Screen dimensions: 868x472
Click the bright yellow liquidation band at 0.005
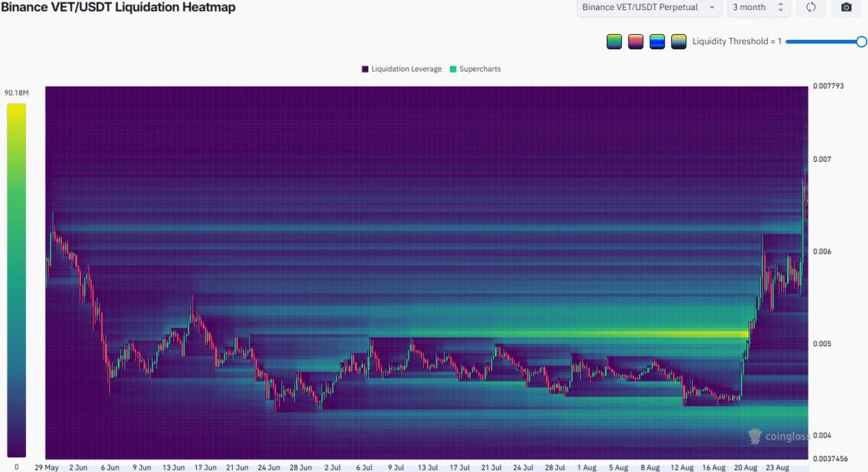point(579,333)
